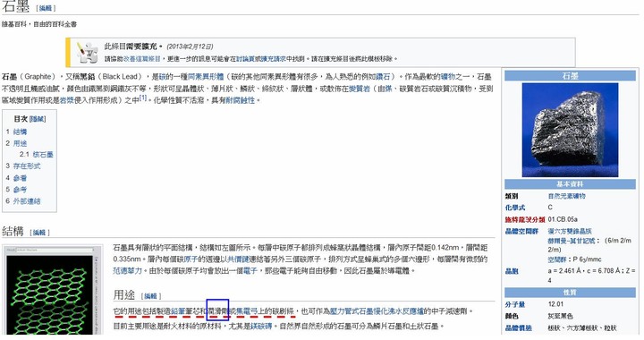The height and width of the screenshot is (340, 644).
Task: Jump to footnote reference [1]
Action: tap(142, 98)
